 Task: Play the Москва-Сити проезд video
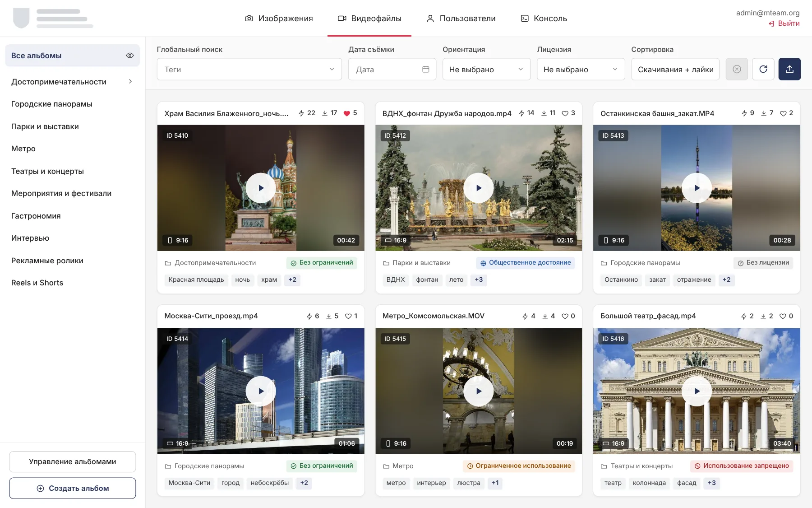[x=261, y=391]
